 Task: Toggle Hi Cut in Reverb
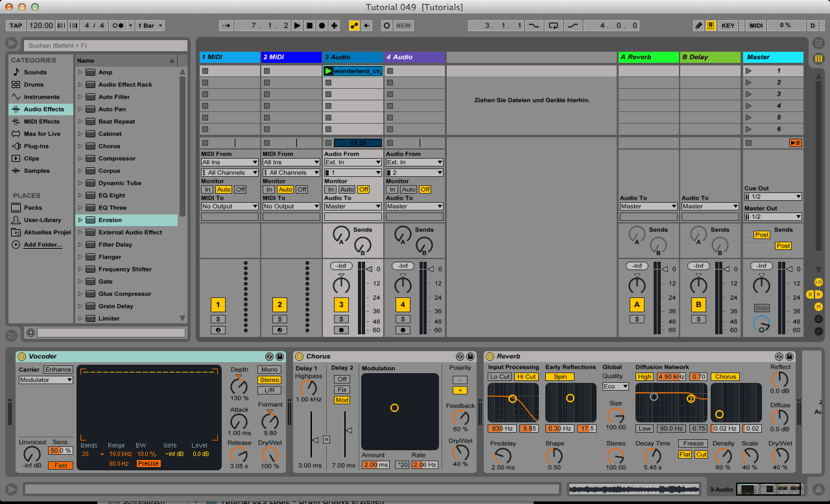[526, 376]
